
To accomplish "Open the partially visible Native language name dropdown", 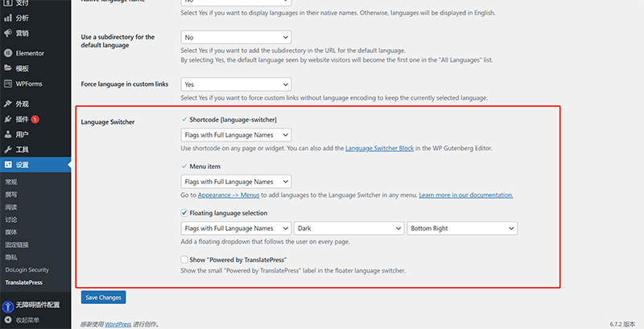I will point(236,2).
